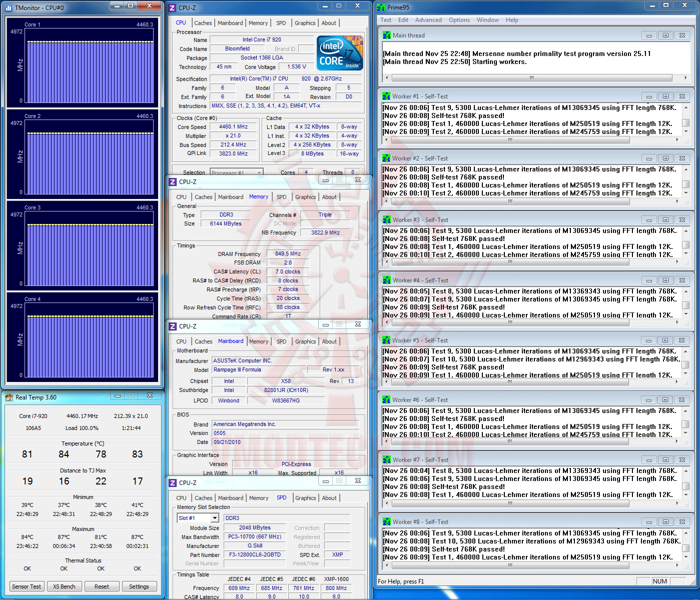Click the Prime95 application title bar icon
The height and width of the screenshot is (600, 700).
[x=381, y=7]
